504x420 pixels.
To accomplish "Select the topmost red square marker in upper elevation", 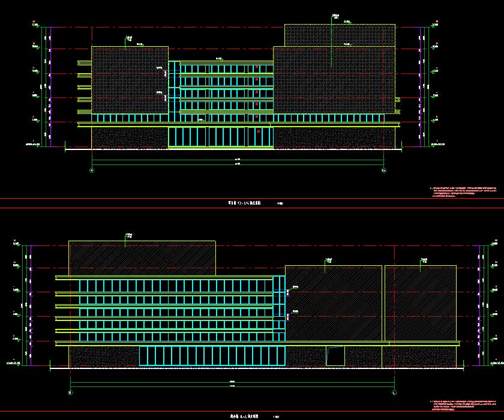I will (257, 67).
